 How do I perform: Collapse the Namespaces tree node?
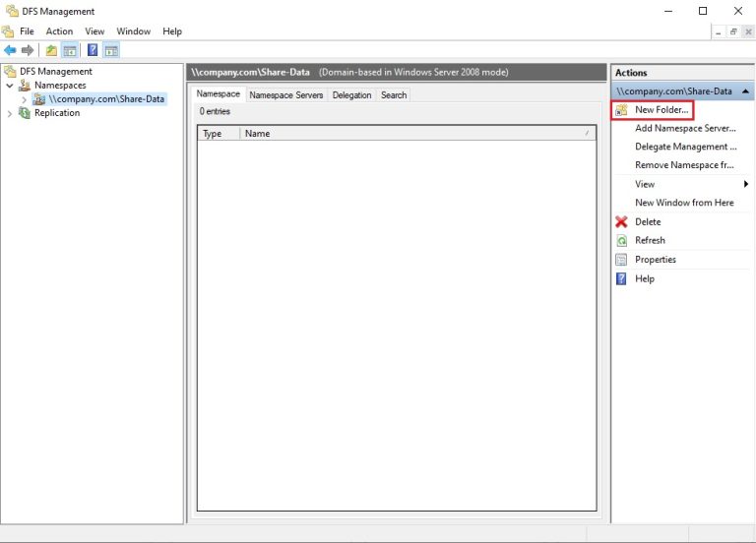10,86
